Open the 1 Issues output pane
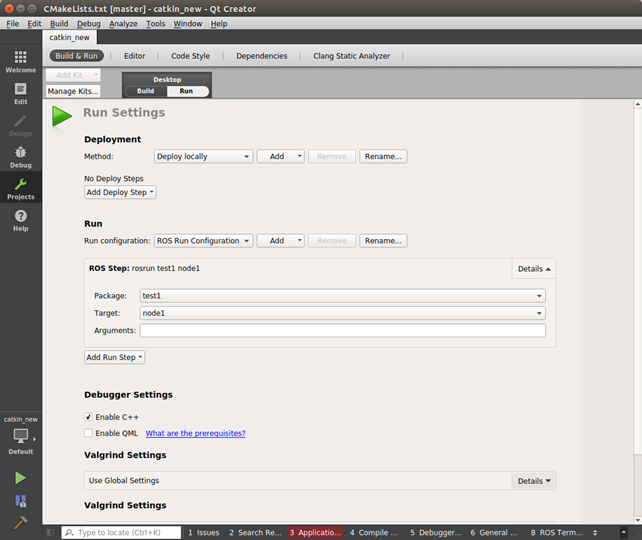The height and width of the screenshot is (540, 642). 203,532
